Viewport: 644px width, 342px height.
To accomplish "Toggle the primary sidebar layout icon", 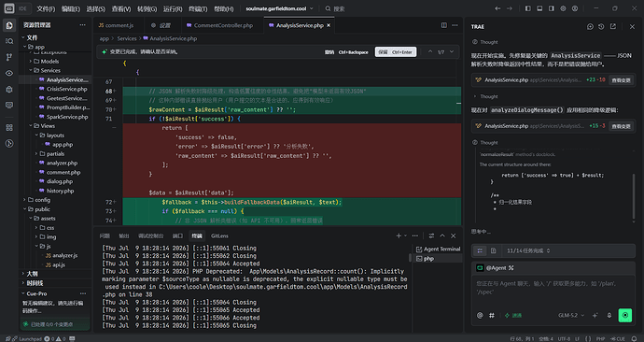I will click(x=527, y=8).
